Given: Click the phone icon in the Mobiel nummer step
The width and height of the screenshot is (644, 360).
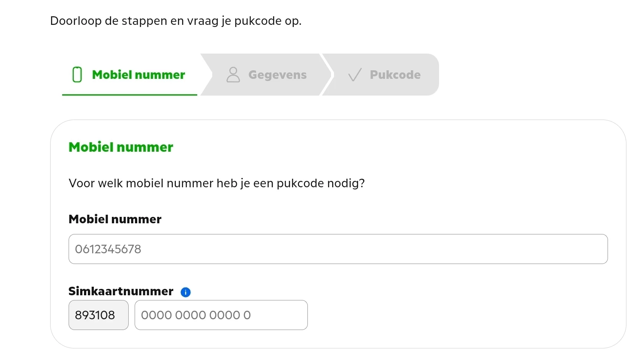Looking at the screenshot, I should click(77, 75).
